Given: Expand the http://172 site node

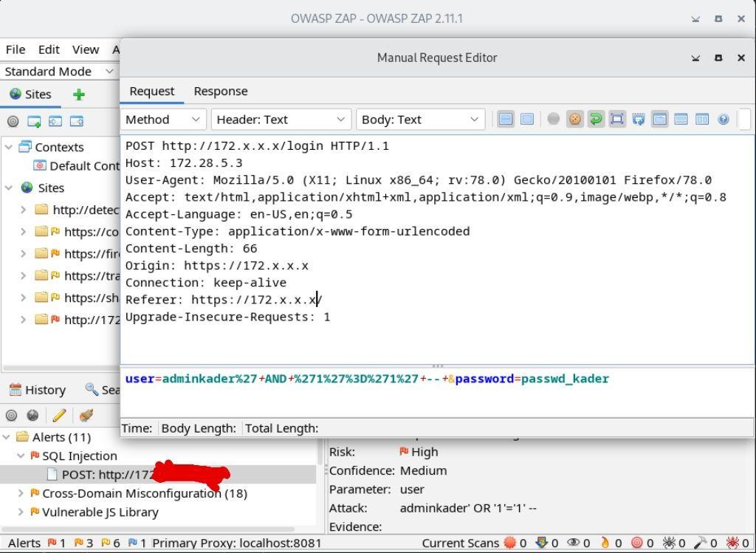Looking at the screenshot, I should pyautogui.click(x=23, y=319).
